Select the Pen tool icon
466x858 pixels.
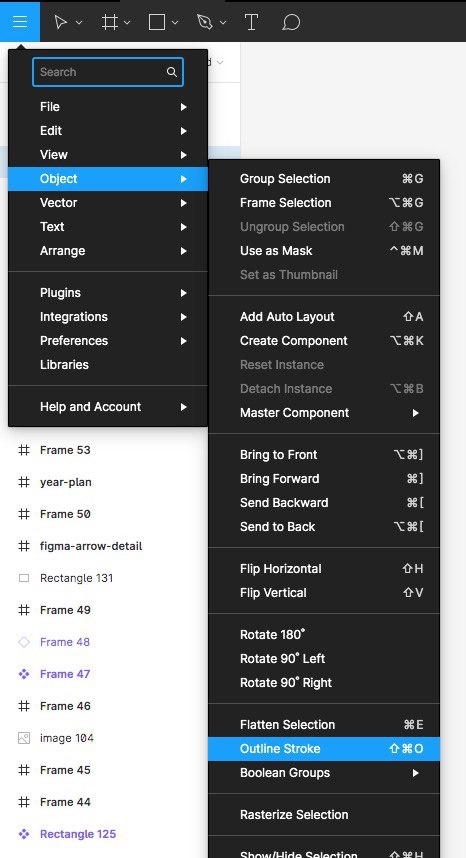click(x=205, y=22)
